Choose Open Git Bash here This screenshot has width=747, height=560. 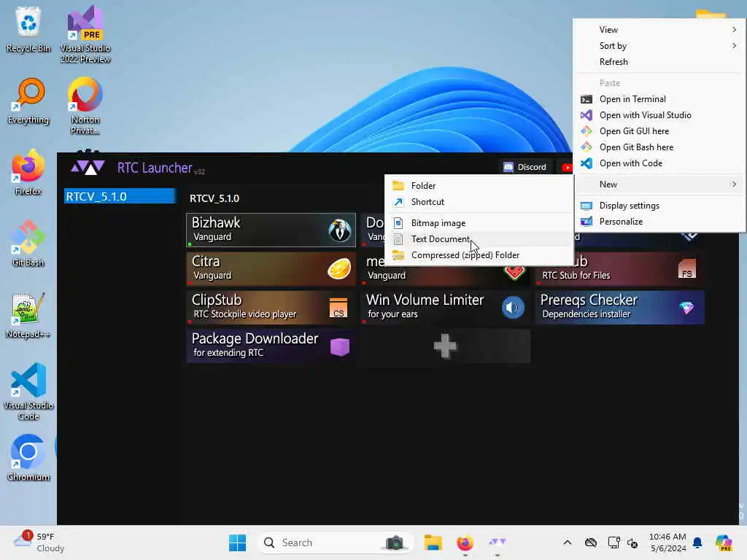(659, 147)
